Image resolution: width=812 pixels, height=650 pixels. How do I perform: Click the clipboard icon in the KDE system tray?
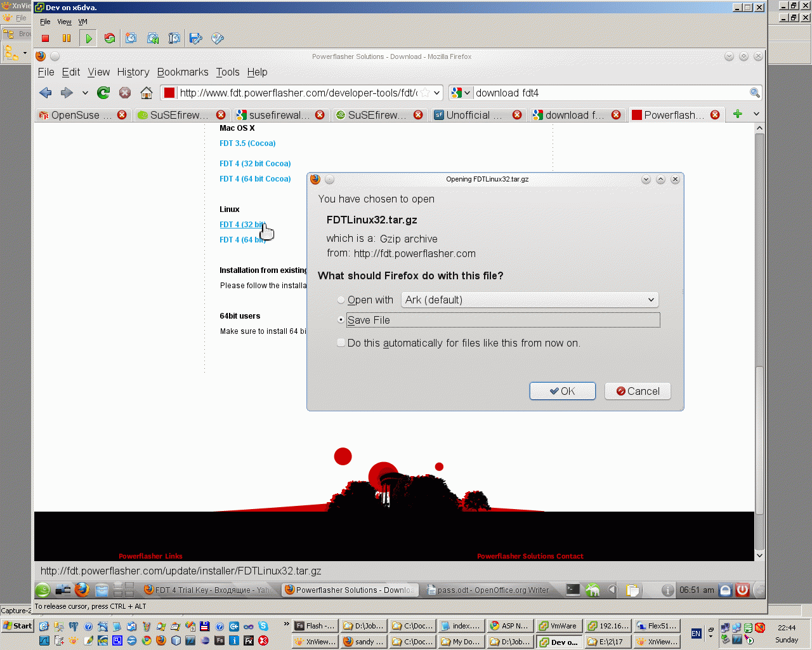(632, 590)
